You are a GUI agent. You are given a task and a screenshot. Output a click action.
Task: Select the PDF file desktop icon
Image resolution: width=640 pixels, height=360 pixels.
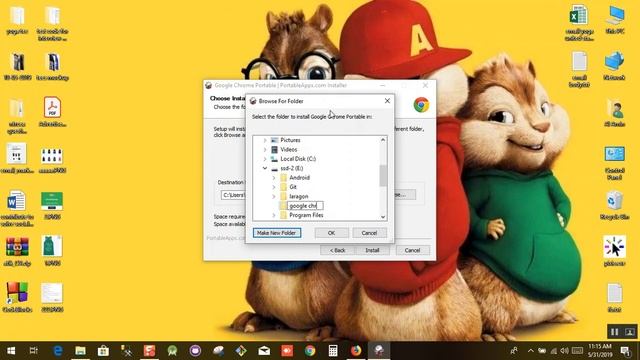click(52, 112)
